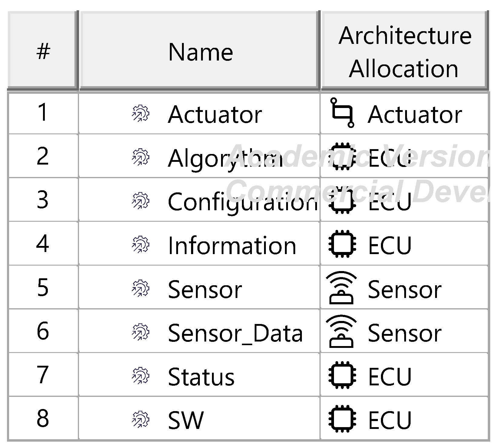Click the gear icon beside Sensor_Data name

tap(140, 332)
